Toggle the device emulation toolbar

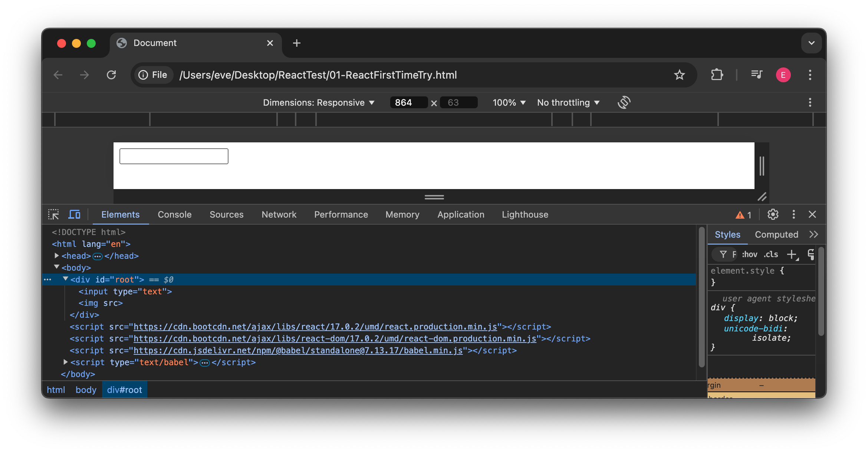click(74, 214)
